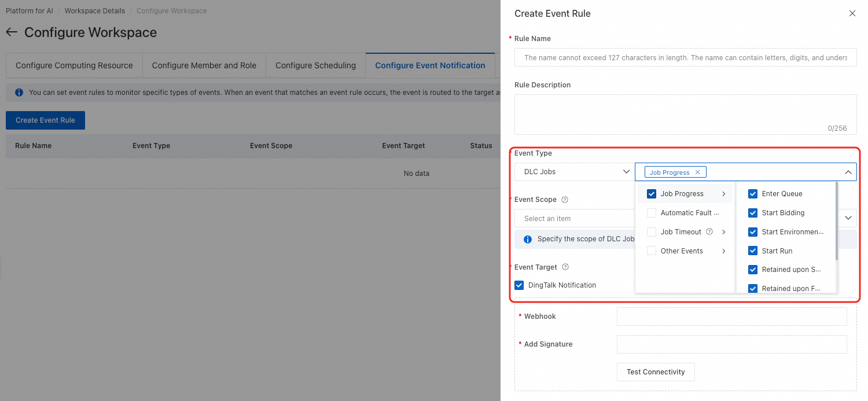Switch to Configure Computing Resource tab
The height and width of the screenshot is (401, 868).
pos(74,65)
